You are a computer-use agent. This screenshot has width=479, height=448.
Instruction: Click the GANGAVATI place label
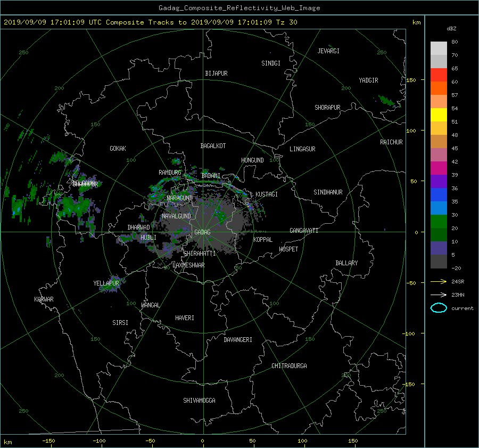tap(304, 231)
